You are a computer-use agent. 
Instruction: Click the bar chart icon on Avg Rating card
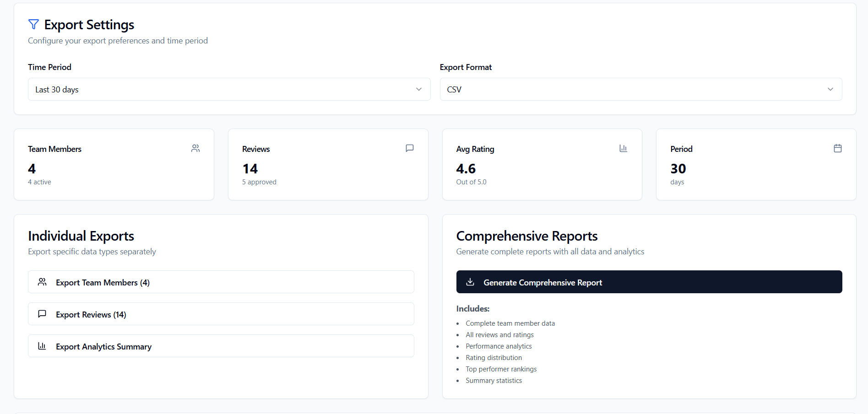[623, 148]
